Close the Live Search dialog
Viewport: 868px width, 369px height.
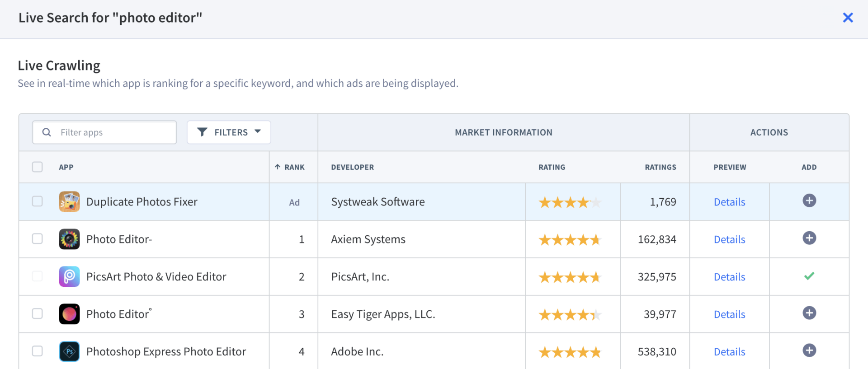point(848,18)
